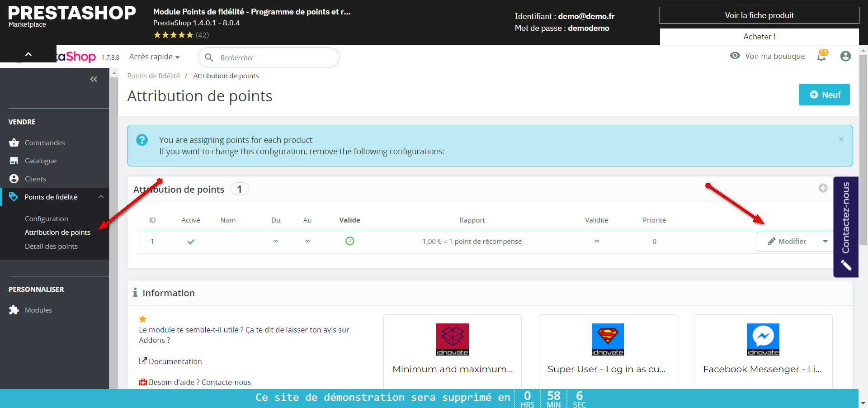
Task: Sort by the Valide column header
Action: coord(349,220)
